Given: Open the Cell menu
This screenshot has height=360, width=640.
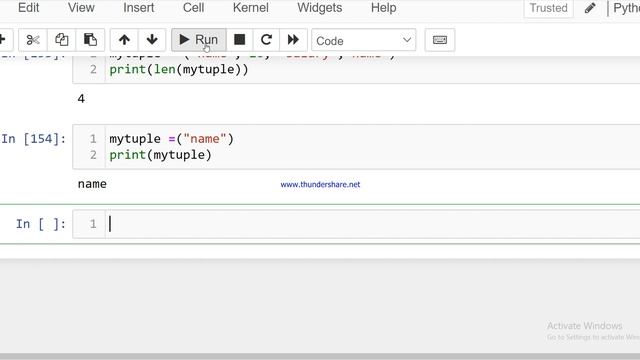Looking at the screenshot, I should 193,8.
